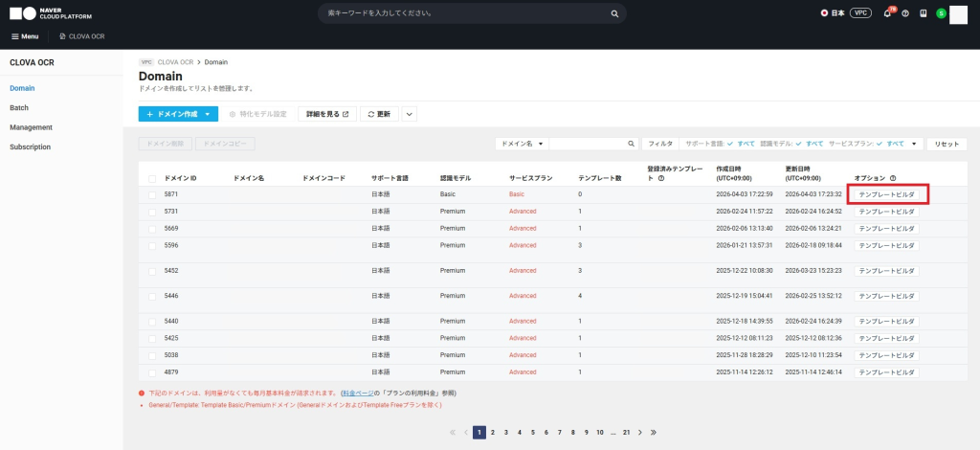The image size is (980, 450).
Task: Expand the chevron next to 更新 button
Action: click(410, 114)
